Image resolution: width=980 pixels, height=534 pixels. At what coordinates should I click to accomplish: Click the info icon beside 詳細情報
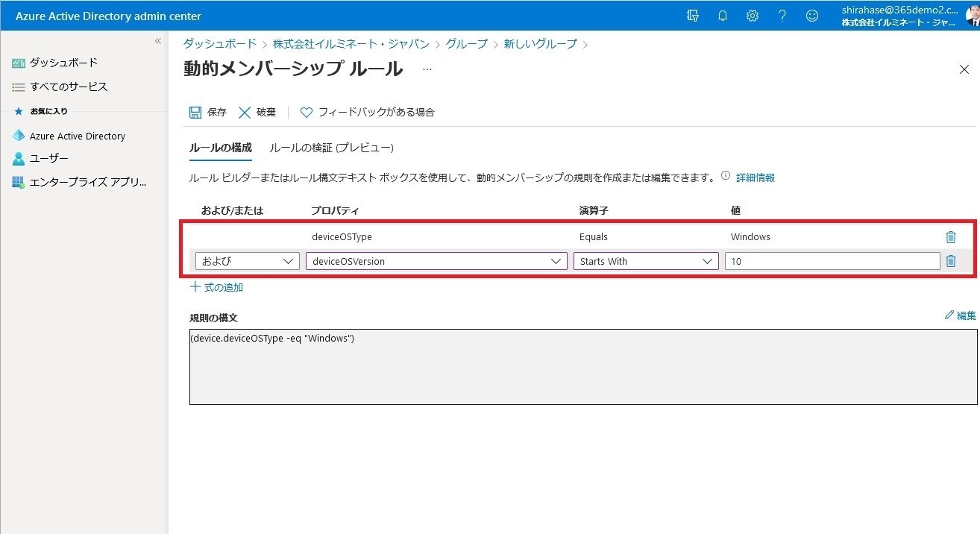point(725,177)
